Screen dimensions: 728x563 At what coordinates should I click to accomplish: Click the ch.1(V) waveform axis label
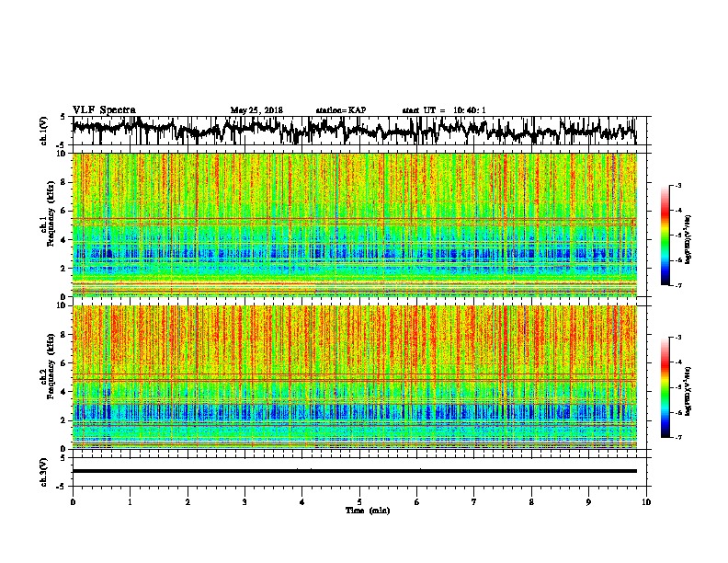44,131
